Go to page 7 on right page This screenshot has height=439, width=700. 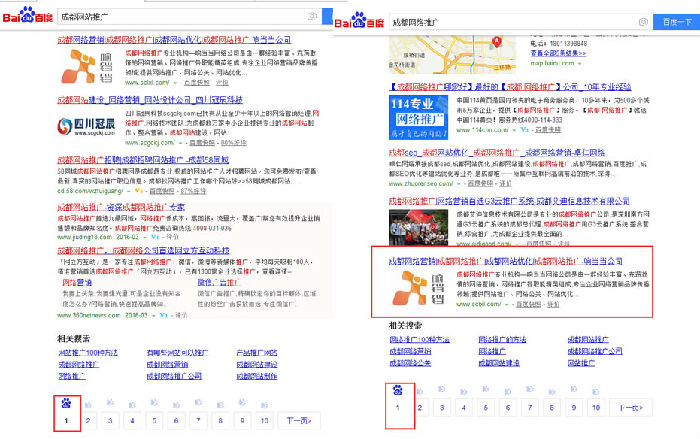coord(529,407)
